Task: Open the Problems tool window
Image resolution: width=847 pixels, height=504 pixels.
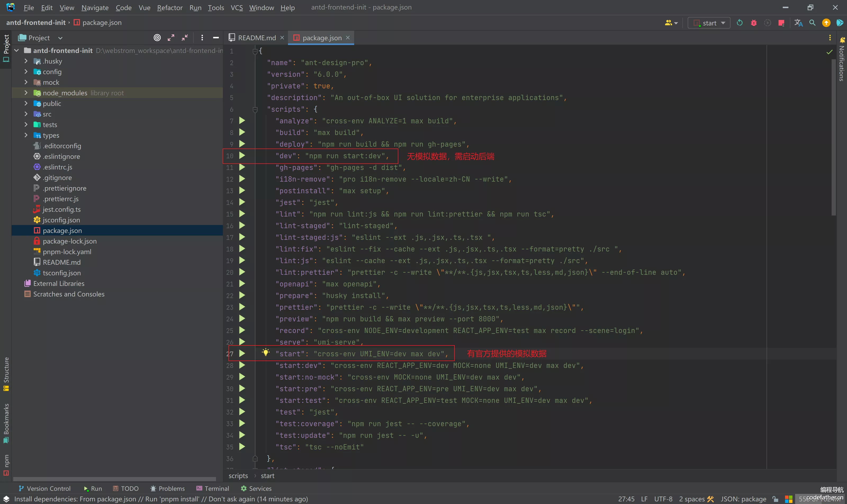Action: tap(168, 488)
